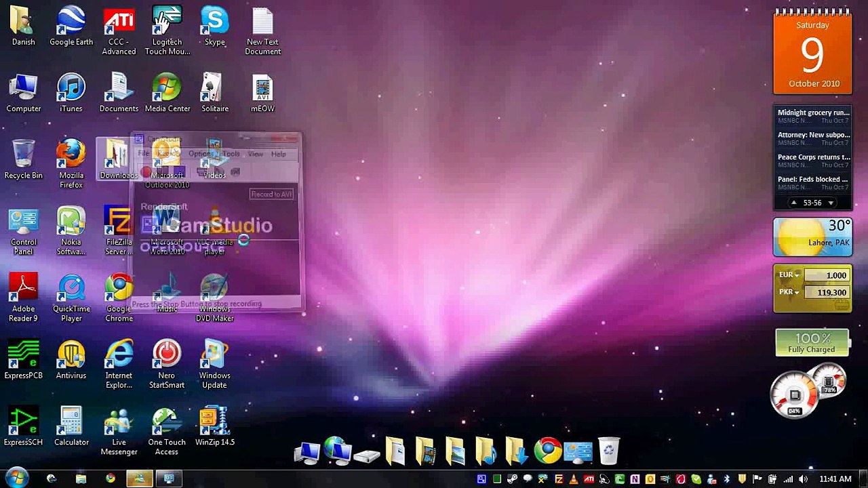
Task: Open the hard drive icon in dock
Action: pyautogui.click(x=367, y=455)
